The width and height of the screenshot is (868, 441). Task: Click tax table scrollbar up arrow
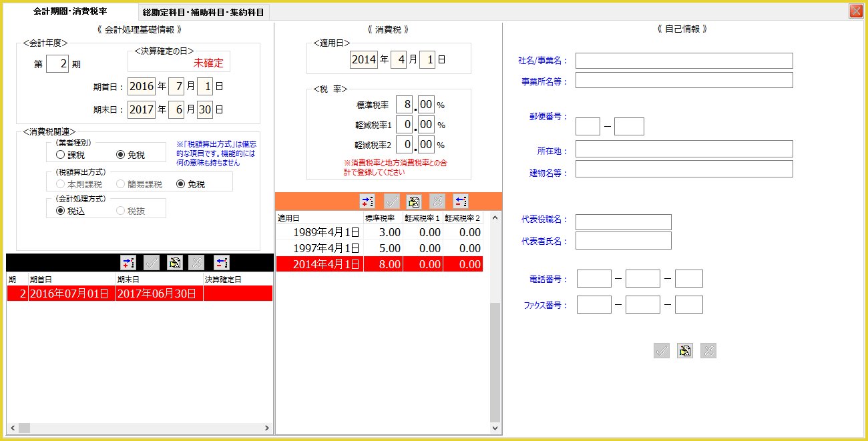tap(495, 217)
